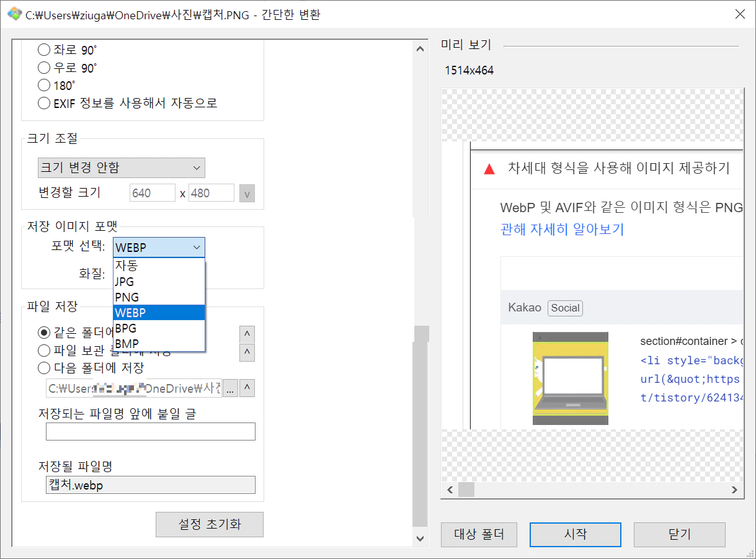Screen dimensions: 756x559
Task: Start conversion with the 시작 button
Action: (574, 534)
